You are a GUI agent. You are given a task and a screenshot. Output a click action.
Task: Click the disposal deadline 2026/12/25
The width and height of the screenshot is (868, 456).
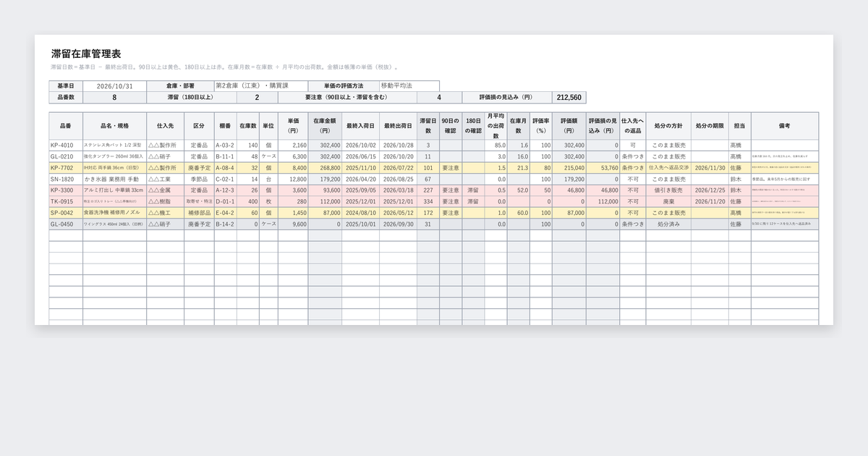coord(710,190)
